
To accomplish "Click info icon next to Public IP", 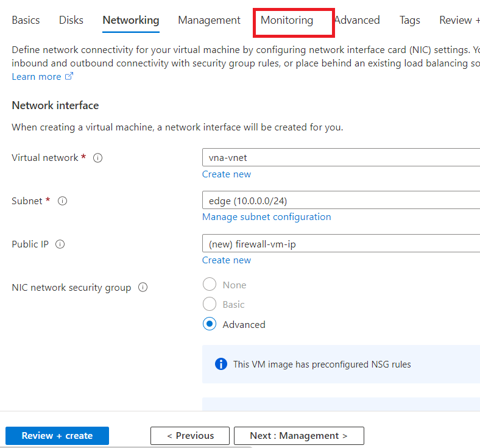I will 60,244.
